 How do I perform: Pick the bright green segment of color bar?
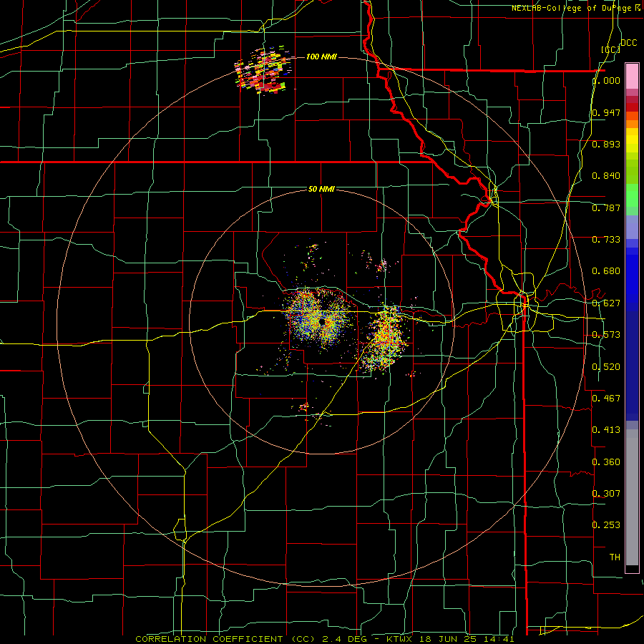click(632, 195)
